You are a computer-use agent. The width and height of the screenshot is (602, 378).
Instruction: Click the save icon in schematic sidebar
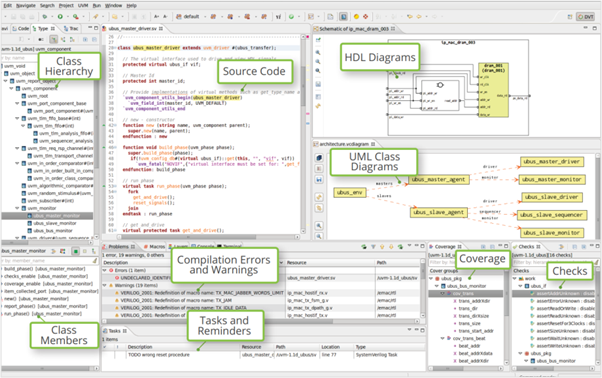pyautogui.click(x=318, y=84)
